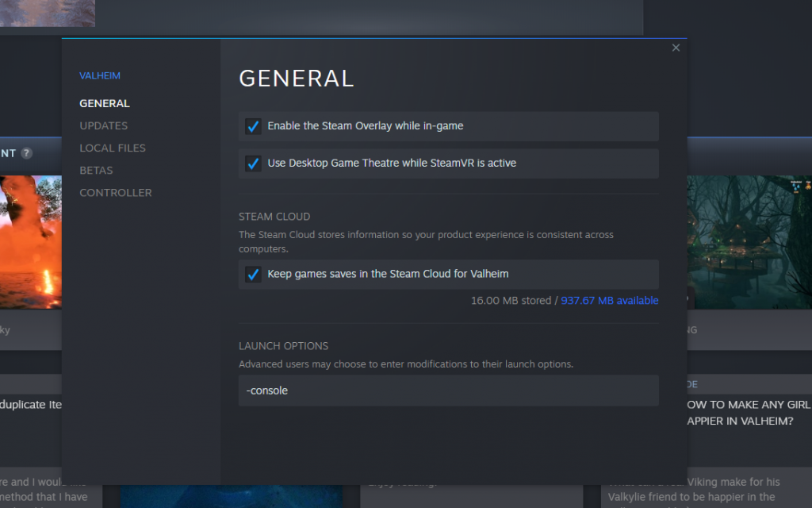The width and height of the screenshot is (812, 508).
Task: Switch to Local Files section
Action: (113, 148)
